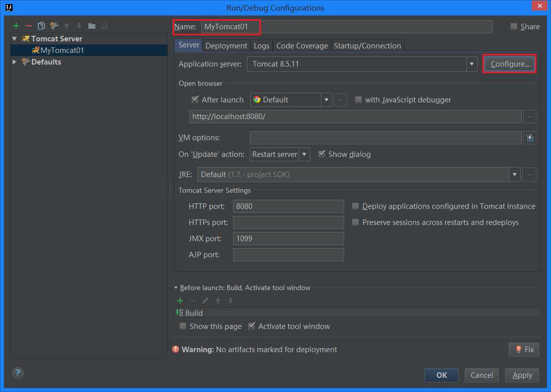Check the Show this page option

point(183,326)
